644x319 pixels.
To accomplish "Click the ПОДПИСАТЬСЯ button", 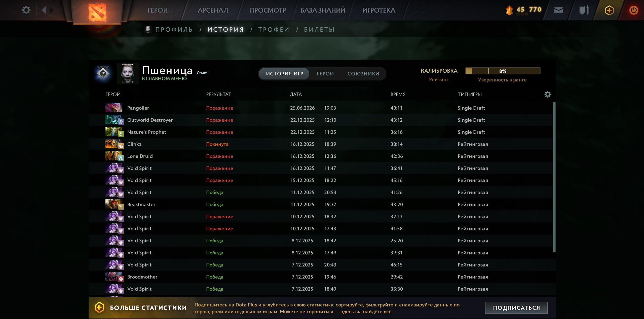I will (x=516, y=308).
